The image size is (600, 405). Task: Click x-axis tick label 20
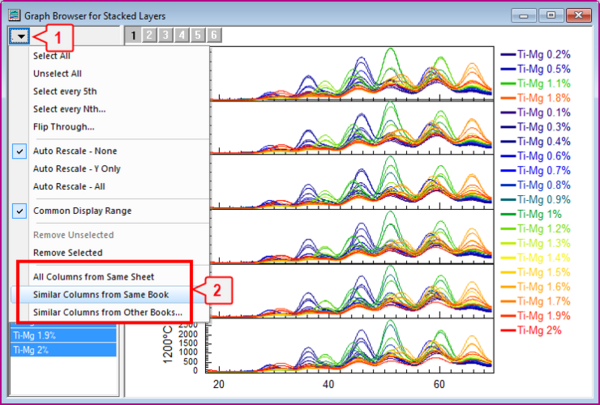(219, 384)
